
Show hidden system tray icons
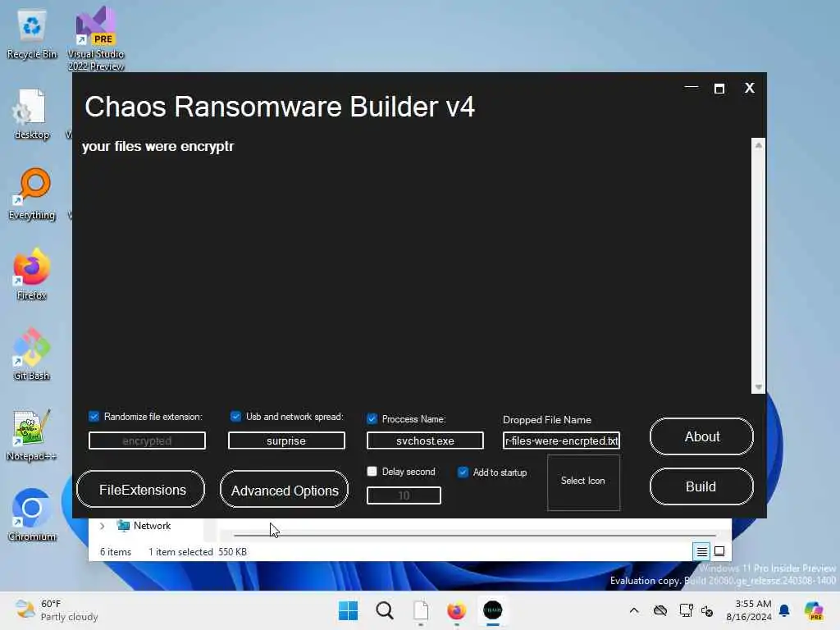coord(634,610)
